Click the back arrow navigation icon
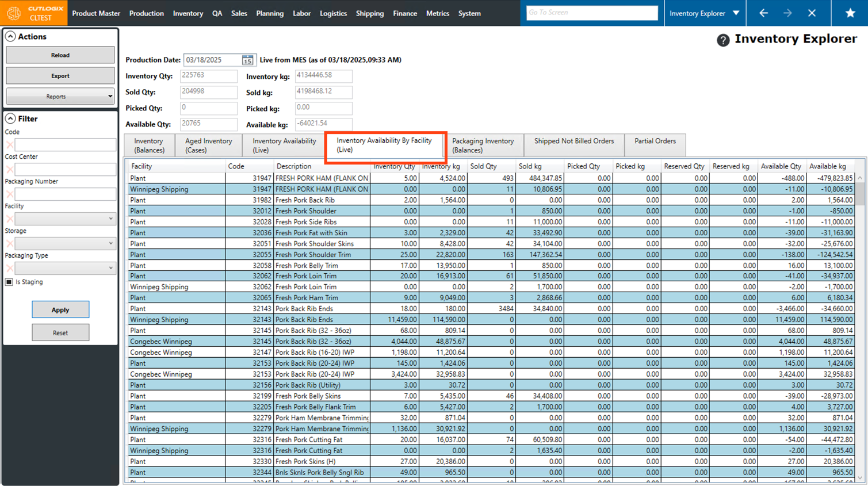Viewport: 868px width, 486px height. click(x=763, y=13)
